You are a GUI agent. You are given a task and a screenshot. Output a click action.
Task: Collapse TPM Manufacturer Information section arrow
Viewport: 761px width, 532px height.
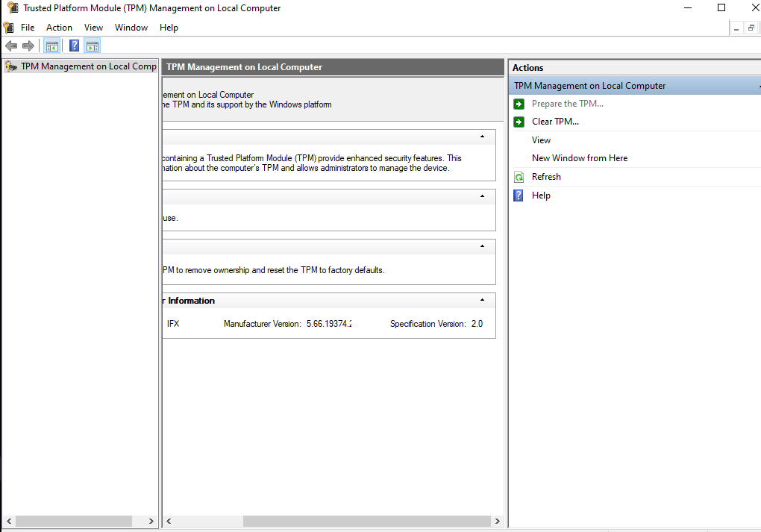pyautogui.click(x=482, y=299)
